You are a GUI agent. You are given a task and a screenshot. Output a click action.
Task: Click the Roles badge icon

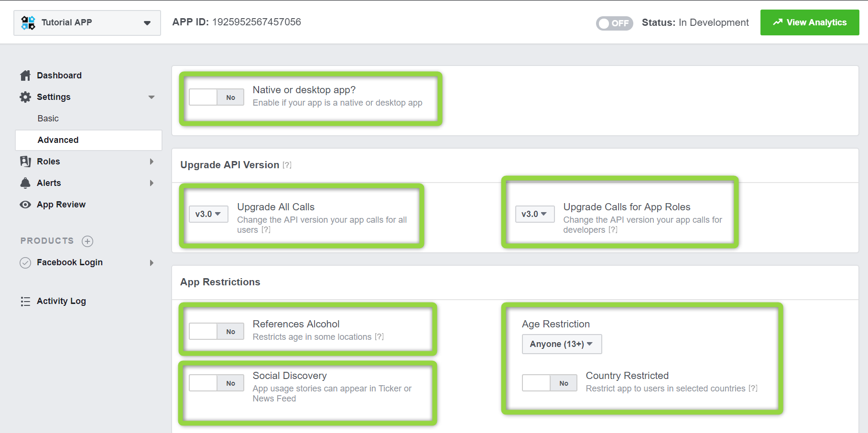click(x=25, y=162)
